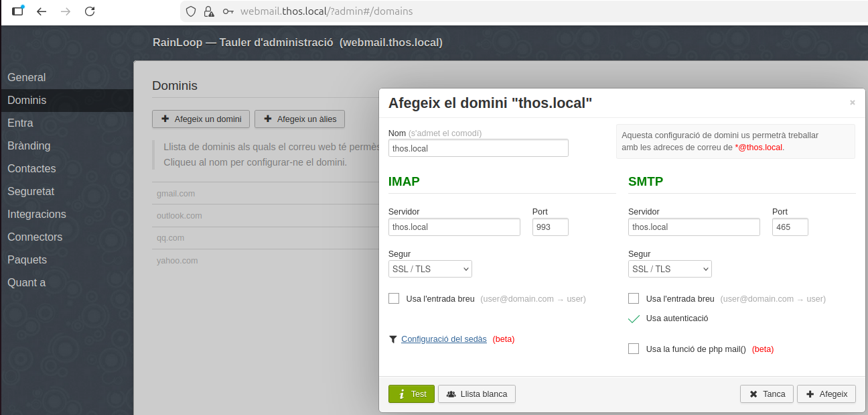Click the browser forward arrow
The height and width of the screenshot is (415, 868).
tap(66, 11)
